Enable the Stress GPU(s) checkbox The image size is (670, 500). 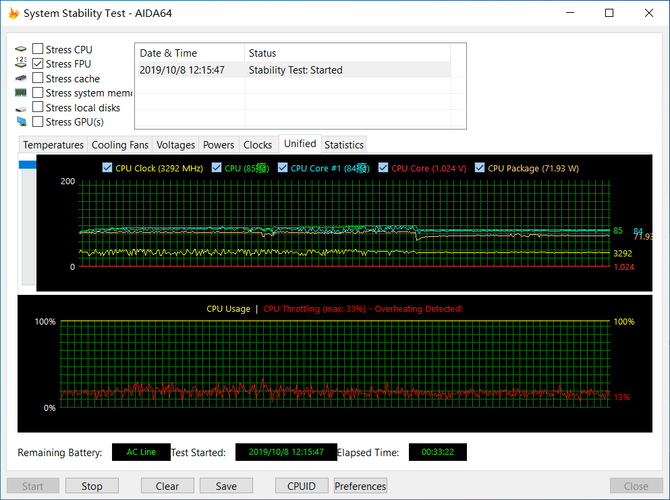point(38,121)
